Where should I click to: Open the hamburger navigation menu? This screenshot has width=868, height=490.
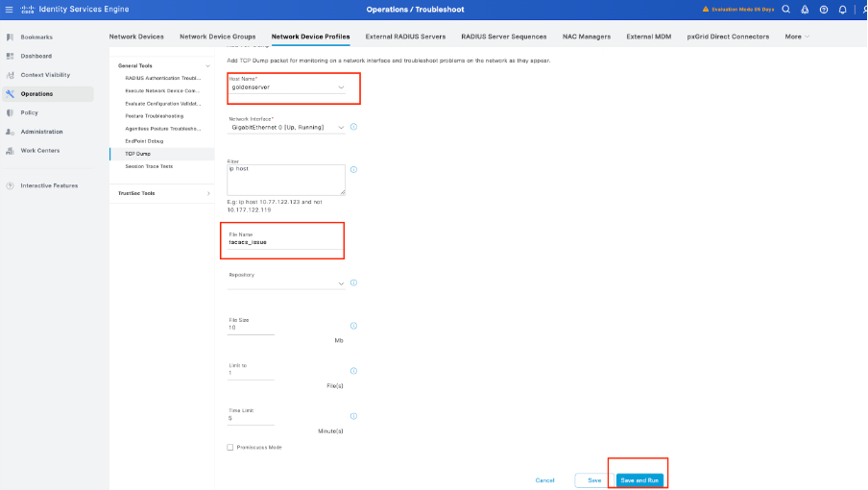pos(9,10)
